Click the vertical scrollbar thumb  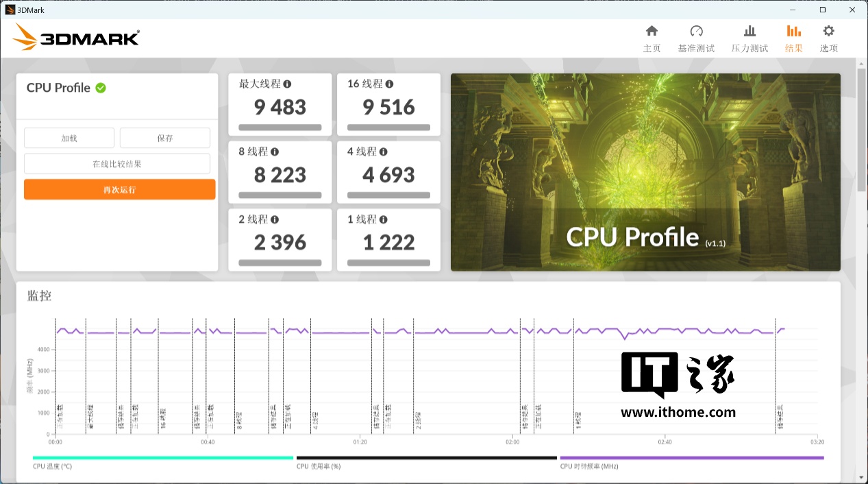pos(861,129)
